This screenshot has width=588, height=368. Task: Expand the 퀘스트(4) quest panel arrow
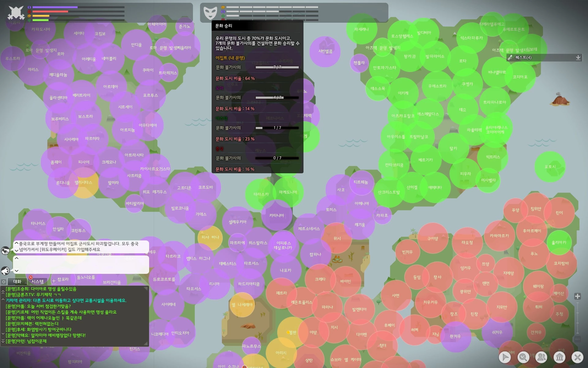point(578,58)
